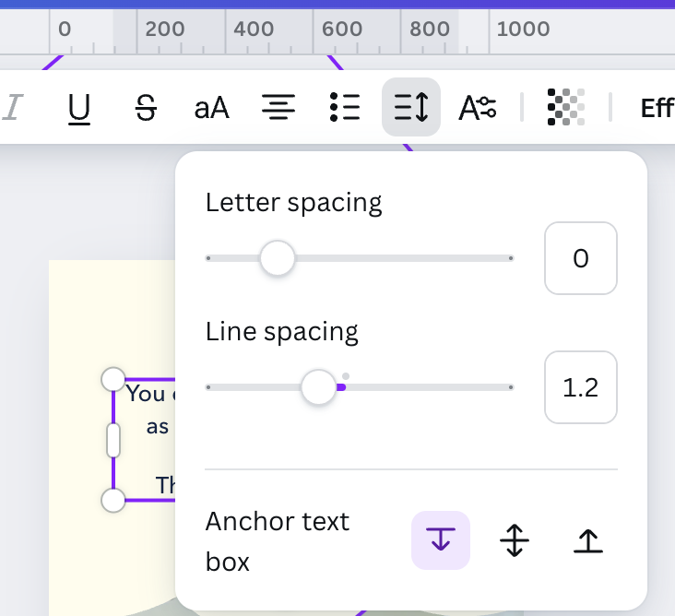This screenshot has height=616, width=675.
Task: Click the left-side width handle of text box
Action: click(x=113, y=440)
